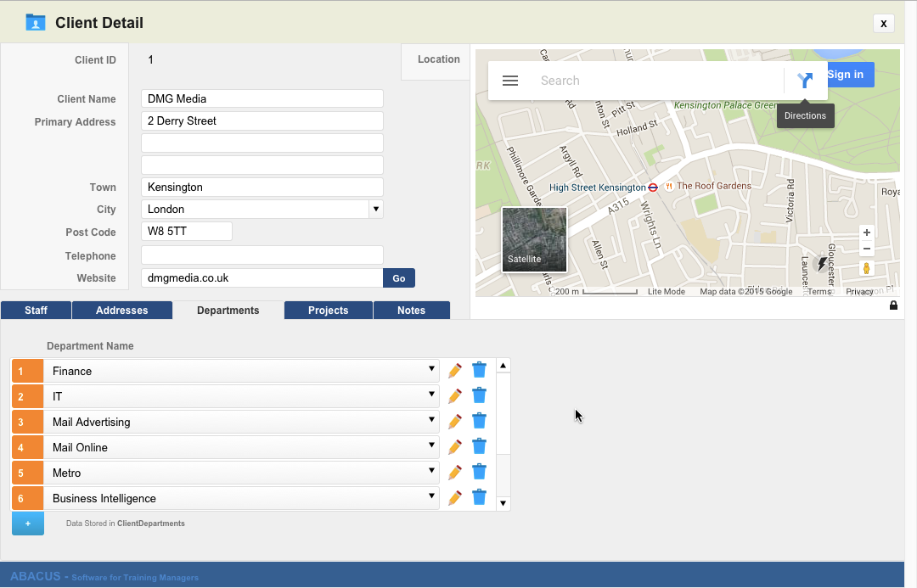
Task: Click the Privacy link on the map
Action: (859, 292)
